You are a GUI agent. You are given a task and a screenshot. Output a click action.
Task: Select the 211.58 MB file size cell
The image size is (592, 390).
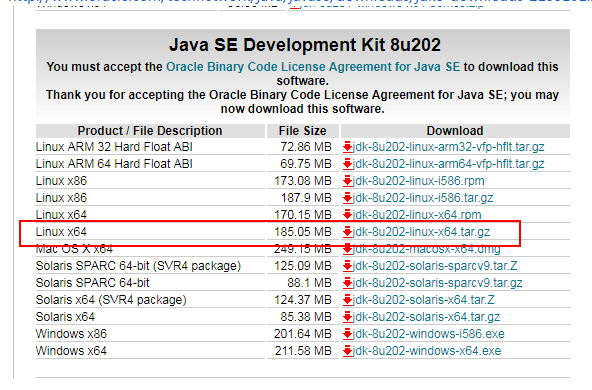[x=303, y=351]
